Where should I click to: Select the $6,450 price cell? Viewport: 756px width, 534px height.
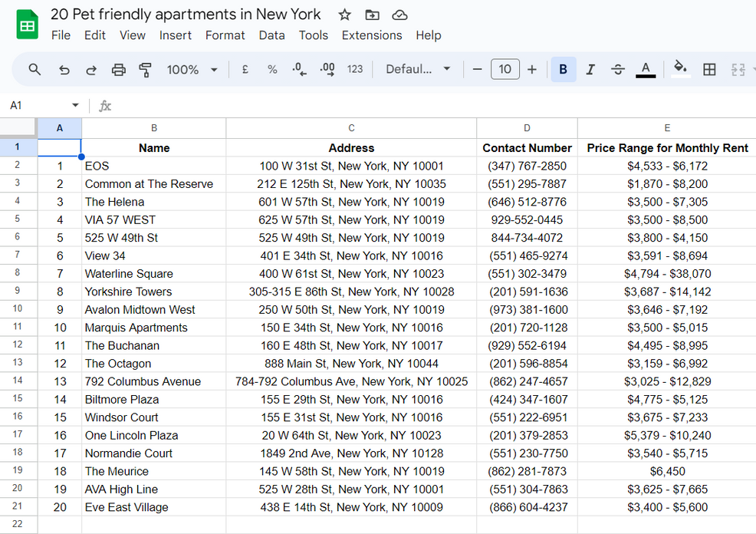click(x=667, y=471)
